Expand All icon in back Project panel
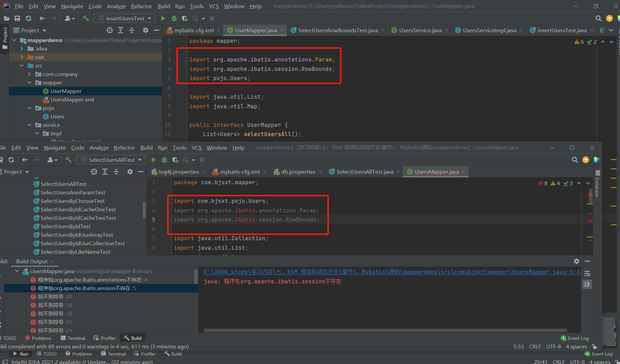The height and width of the screenshot is (364, 620). [x=121, y=30]
